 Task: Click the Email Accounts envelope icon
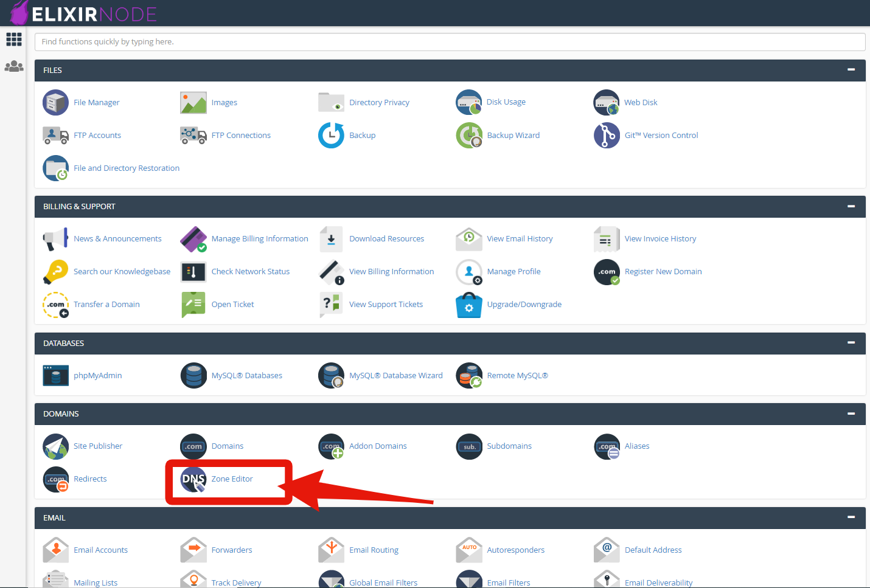pyautogui.click(x=55, y=550)
